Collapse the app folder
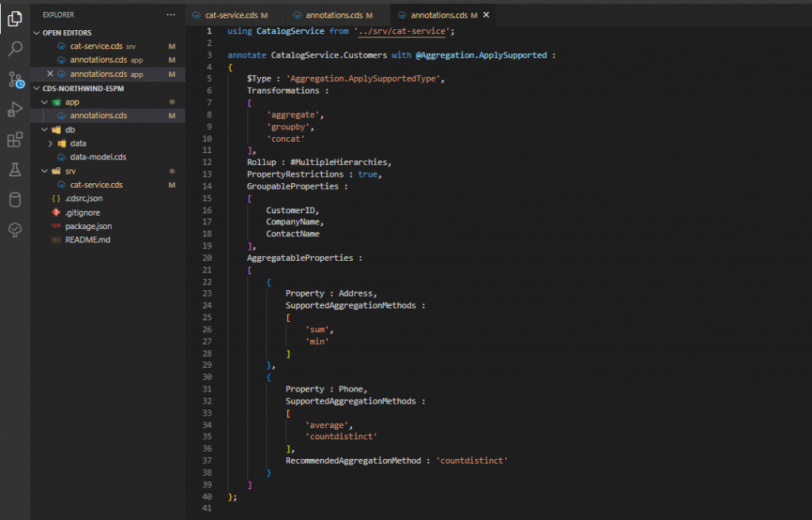This screenshot has width=812, height=520. tap(44, 102)
